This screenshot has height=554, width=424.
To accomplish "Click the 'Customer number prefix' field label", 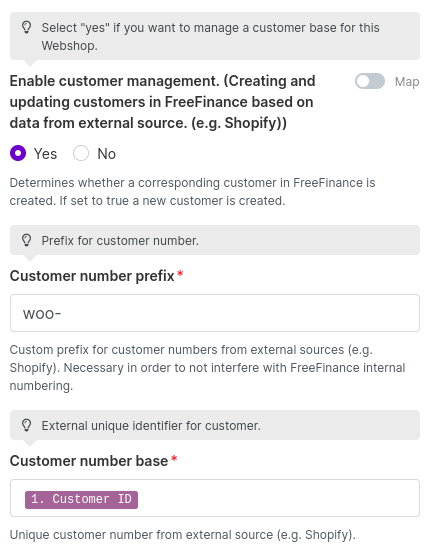I will tap(92, 276).
